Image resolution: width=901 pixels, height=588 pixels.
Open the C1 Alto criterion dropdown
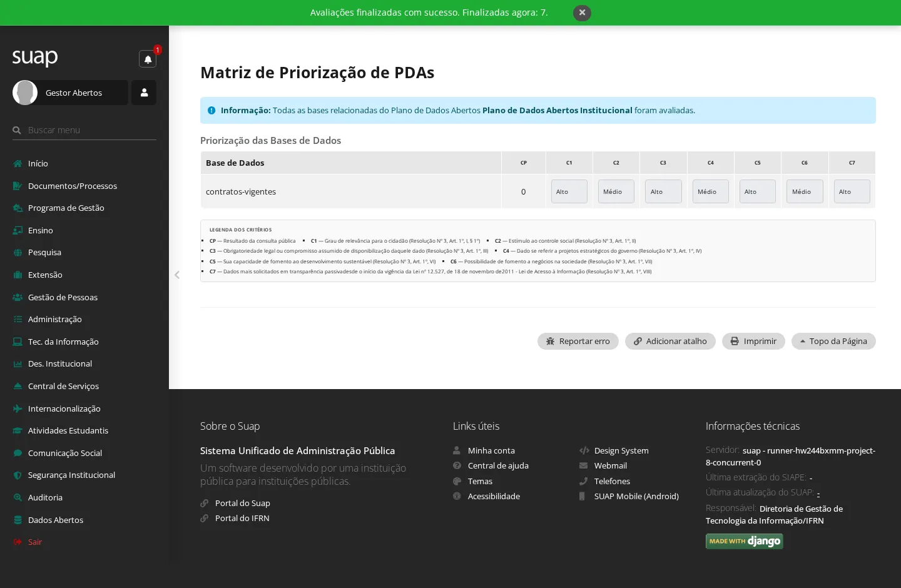coord(569,191)
